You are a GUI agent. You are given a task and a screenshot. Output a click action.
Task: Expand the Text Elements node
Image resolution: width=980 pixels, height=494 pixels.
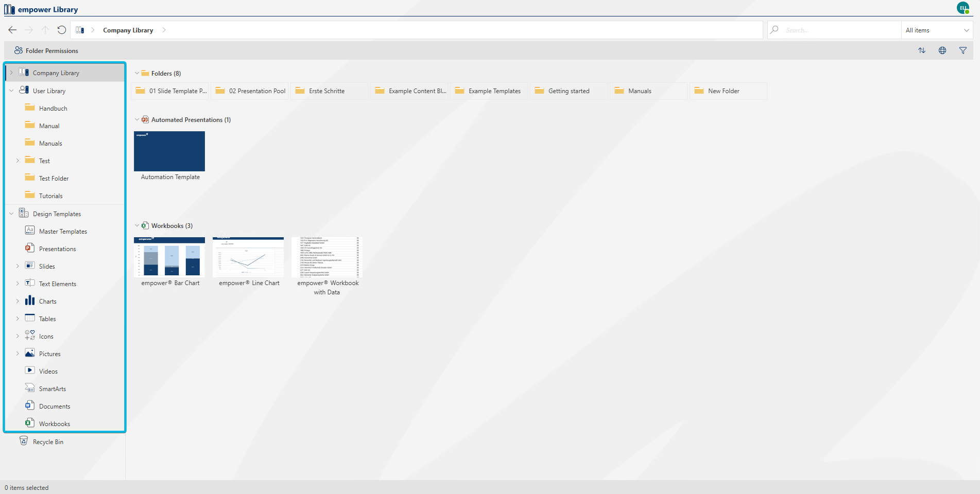coord(18,284)
